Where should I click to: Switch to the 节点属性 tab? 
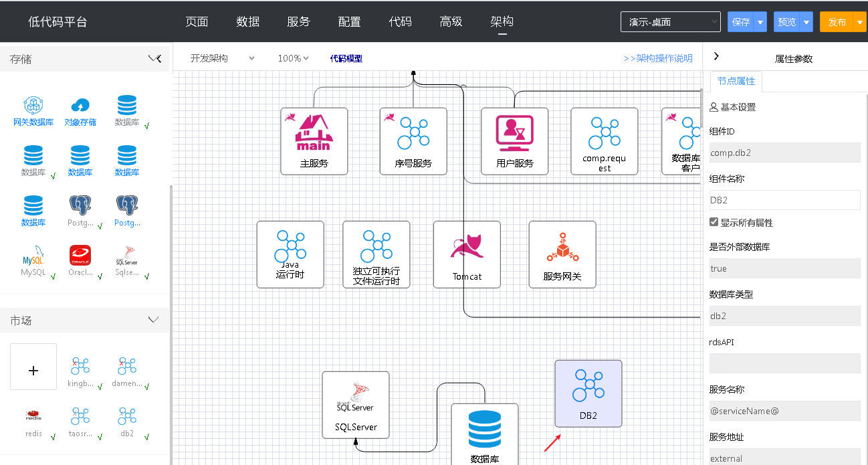coord(736,81)
